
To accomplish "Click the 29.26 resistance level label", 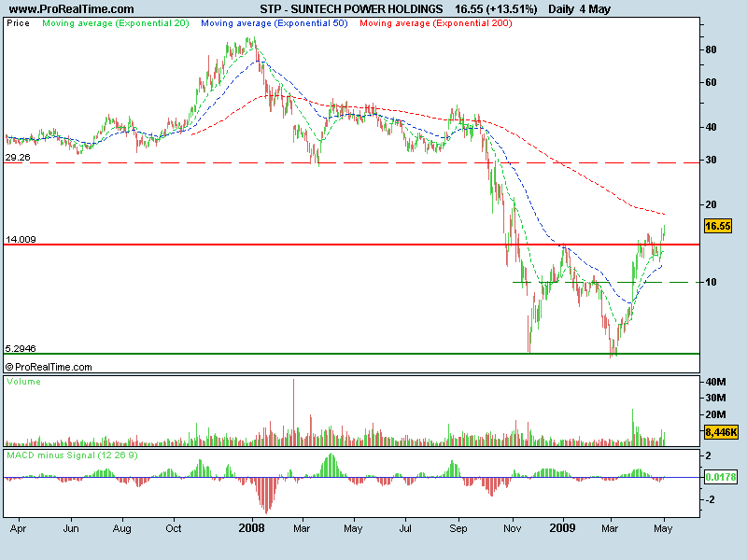I will (x=18, y=157).
